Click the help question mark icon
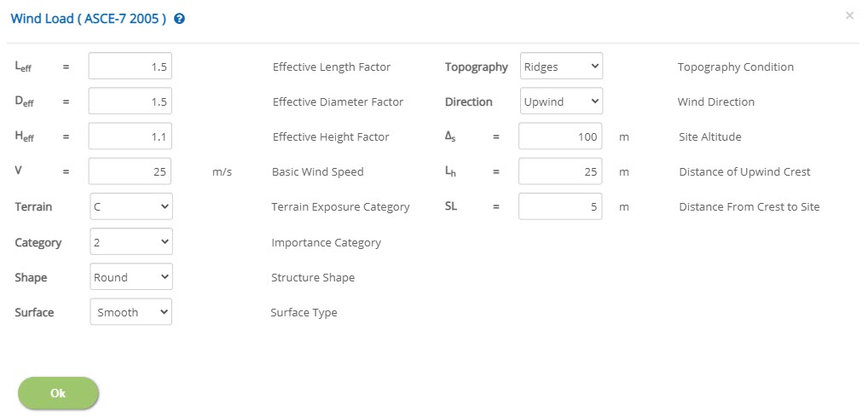Screen dimensions: 868x417 pos(179,18)
